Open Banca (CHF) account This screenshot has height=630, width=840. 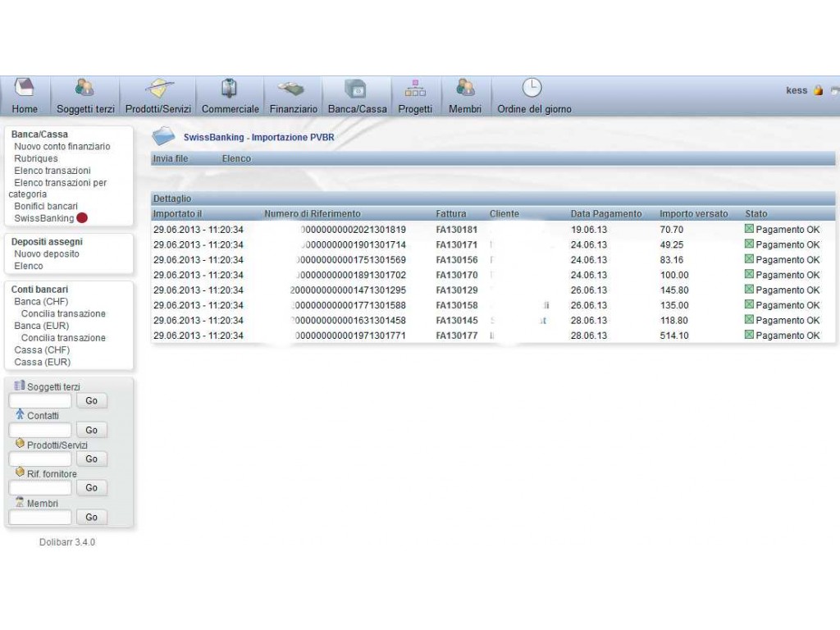41,302
